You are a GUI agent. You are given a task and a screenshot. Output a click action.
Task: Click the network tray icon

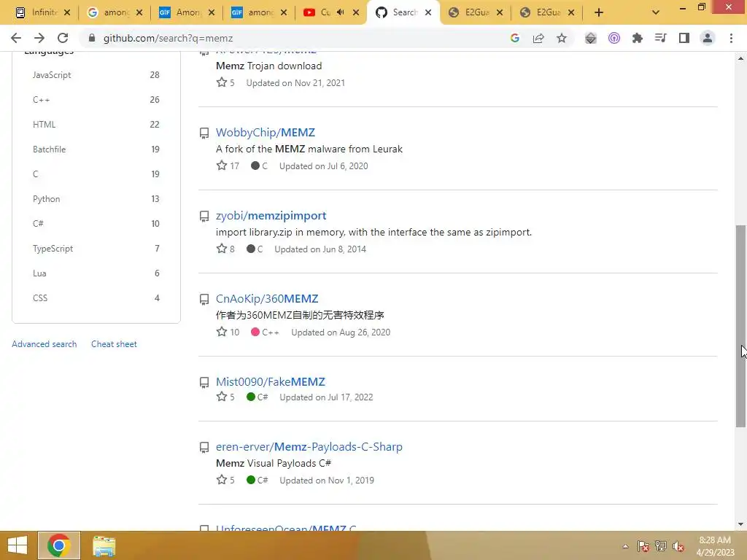[661, 546]
